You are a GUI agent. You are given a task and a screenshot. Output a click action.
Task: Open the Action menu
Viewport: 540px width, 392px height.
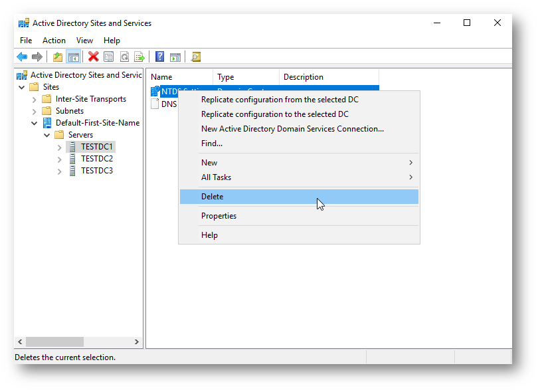pyautogui.click(x=54, y=41)
